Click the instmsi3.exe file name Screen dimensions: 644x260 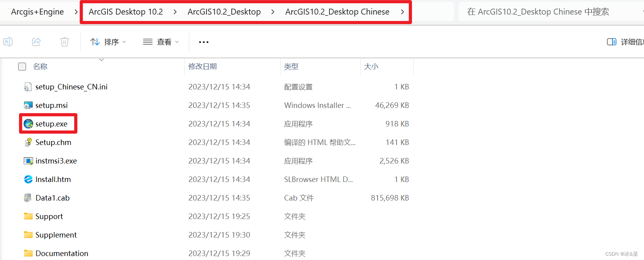(x=56, y=161)
